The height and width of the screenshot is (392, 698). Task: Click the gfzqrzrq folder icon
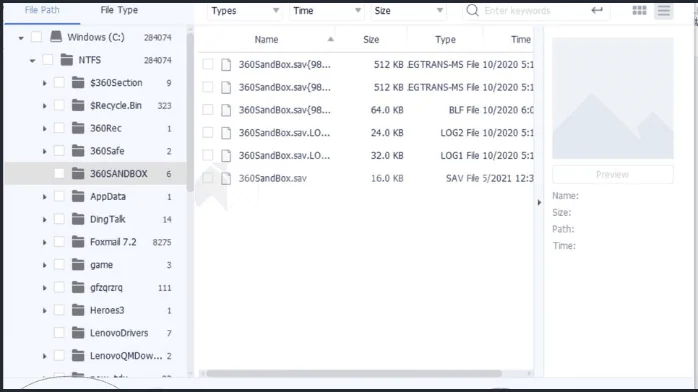[x=78, y=287]
